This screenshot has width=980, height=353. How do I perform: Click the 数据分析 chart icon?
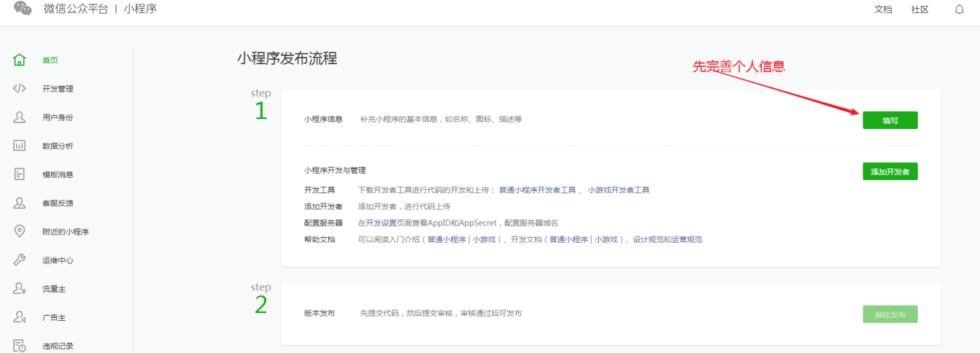(20, 146)
